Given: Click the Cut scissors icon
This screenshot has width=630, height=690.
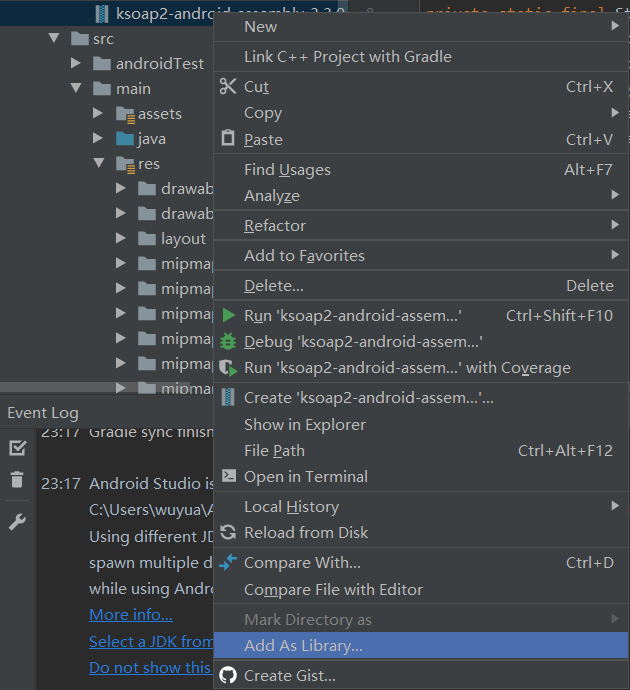Looking at the screenshot, I should point(228,86).
